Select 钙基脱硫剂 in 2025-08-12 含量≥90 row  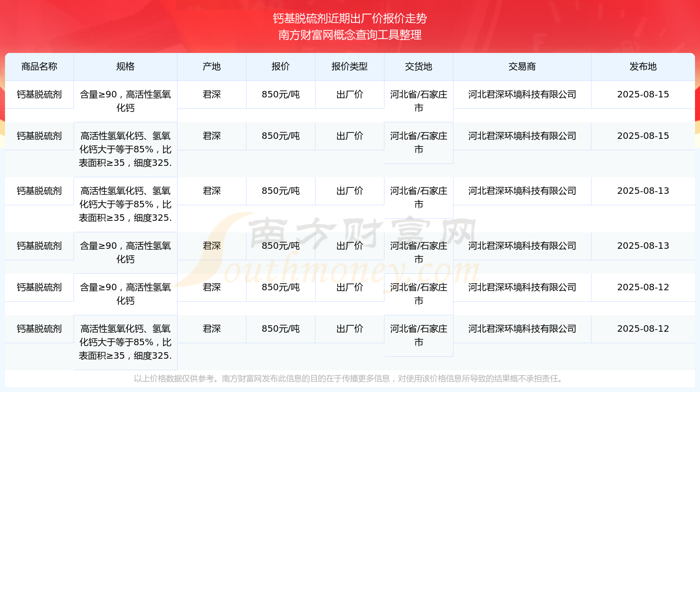pyautogui.click(x=39, y=287)
